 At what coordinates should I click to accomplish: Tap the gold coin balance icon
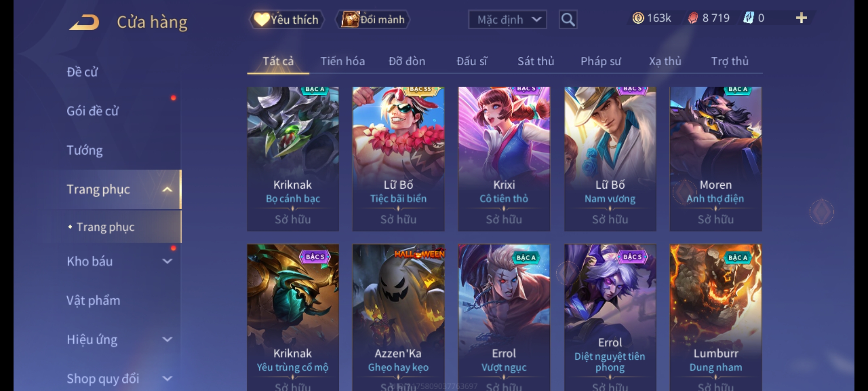(x=638, y=18)
